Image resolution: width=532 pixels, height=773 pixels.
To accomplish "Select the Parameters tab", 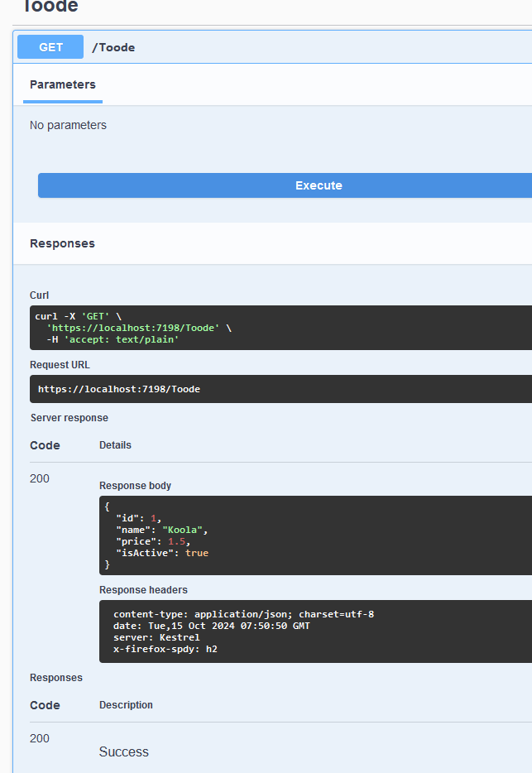I will point(63,84).
